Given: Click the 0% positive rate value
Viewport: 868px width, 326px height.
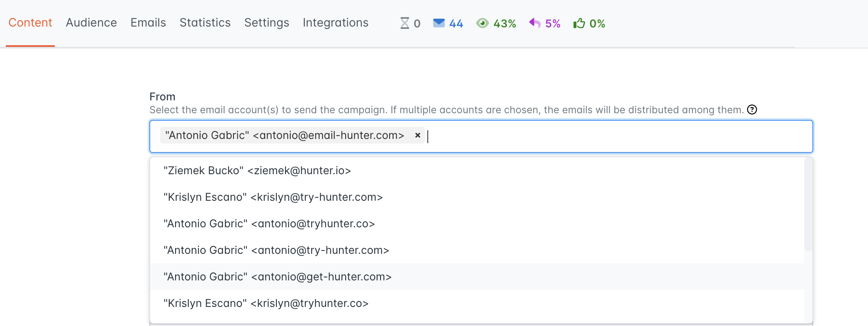Looking at the screenshot, I should [597, 24].
